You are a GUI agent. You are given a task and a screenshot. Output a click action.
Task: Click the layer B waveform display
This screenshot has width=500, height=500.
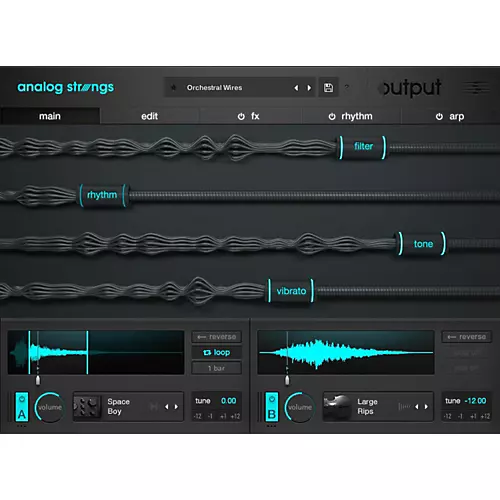[x=346, y=352]
